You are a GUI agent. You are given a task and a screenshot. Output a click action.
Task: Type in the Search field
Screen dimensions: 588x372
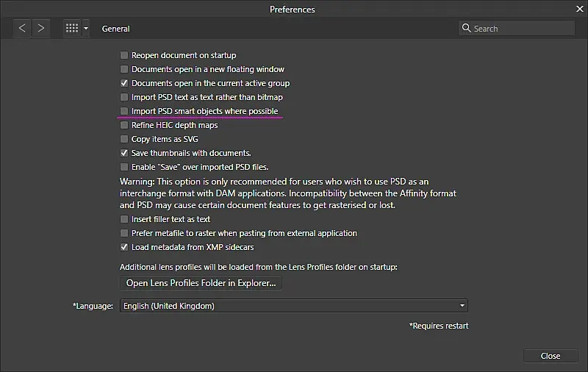pyautogui.click(x=522, y=28)
